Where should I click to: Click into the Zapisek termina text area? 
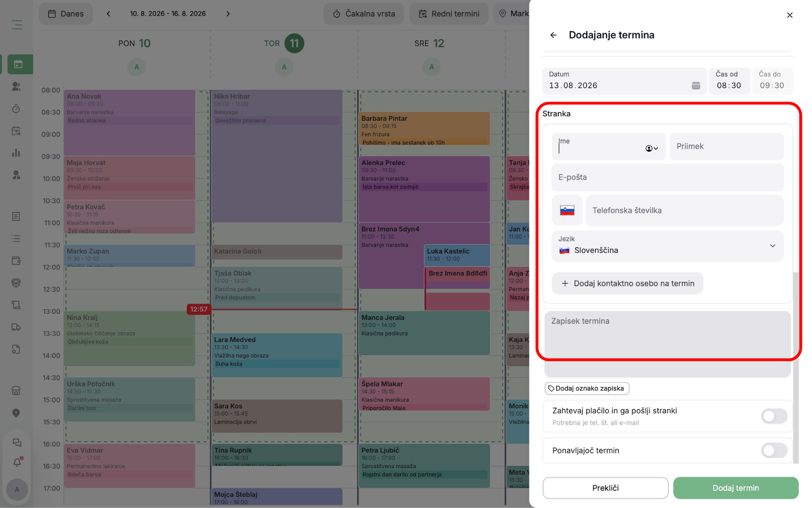pyautogui.click(x=667, y=344)
